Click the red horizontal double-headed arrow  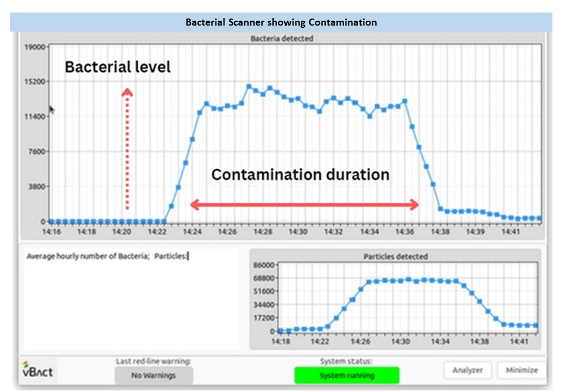tap(304, 205)
